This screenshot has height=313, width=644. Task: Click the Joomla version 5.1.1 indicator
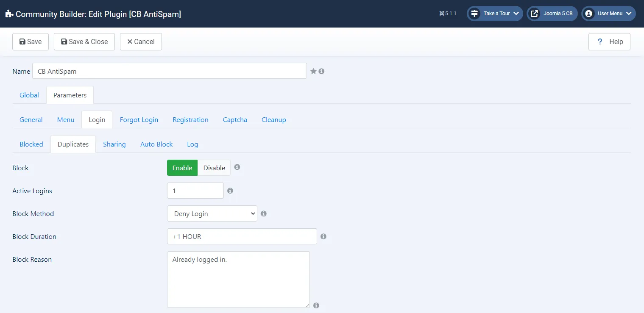coord(448,14)
